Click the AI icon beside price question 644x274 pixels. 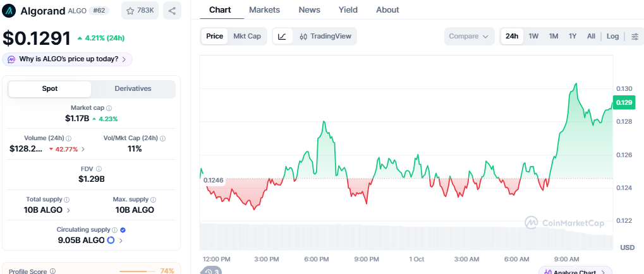[11, 59]
